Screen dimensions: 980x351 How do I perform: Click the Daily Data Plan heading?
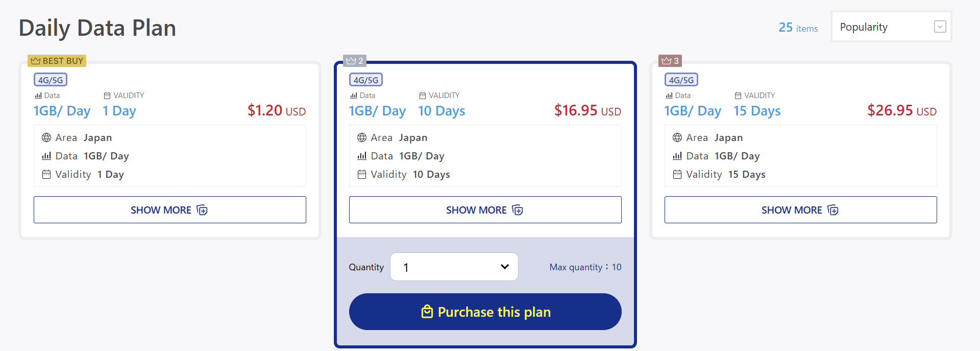[x=97, y=28]
